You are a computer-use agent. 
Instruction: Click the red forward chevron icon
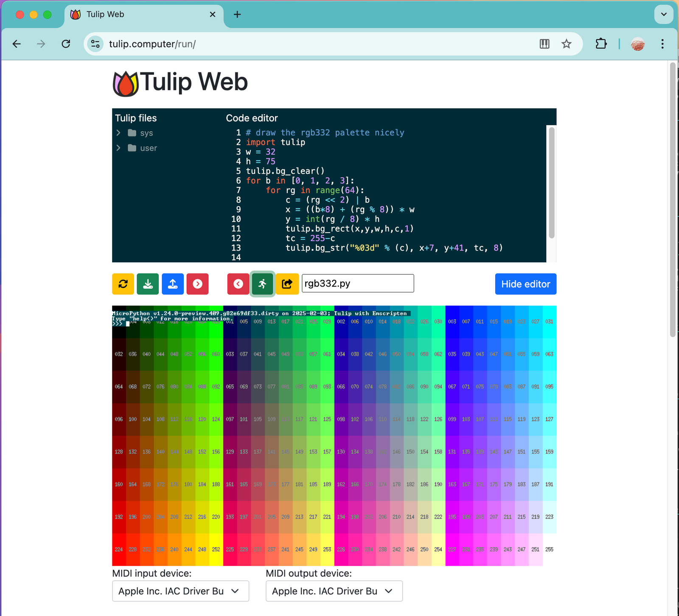(197, 284)
